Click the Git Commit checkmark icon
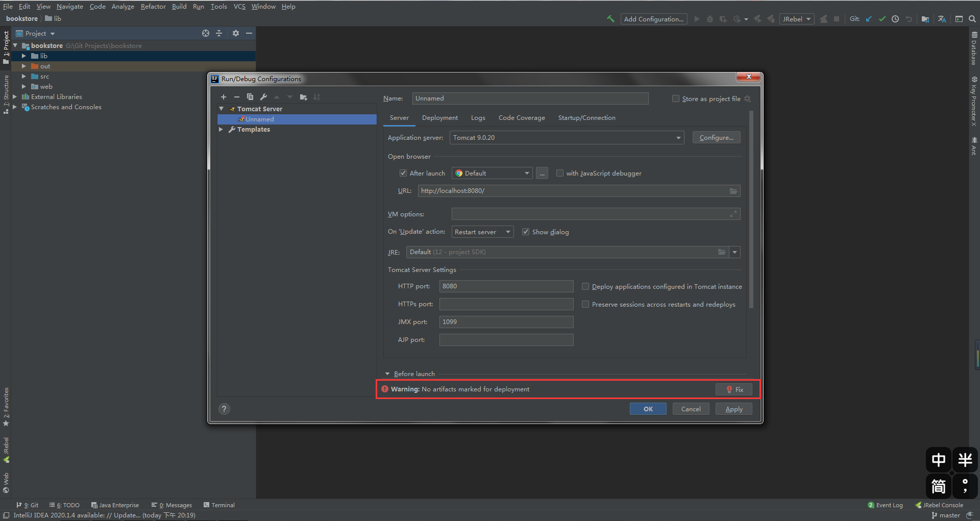This screenshot has height=521, width=980. 882,19
